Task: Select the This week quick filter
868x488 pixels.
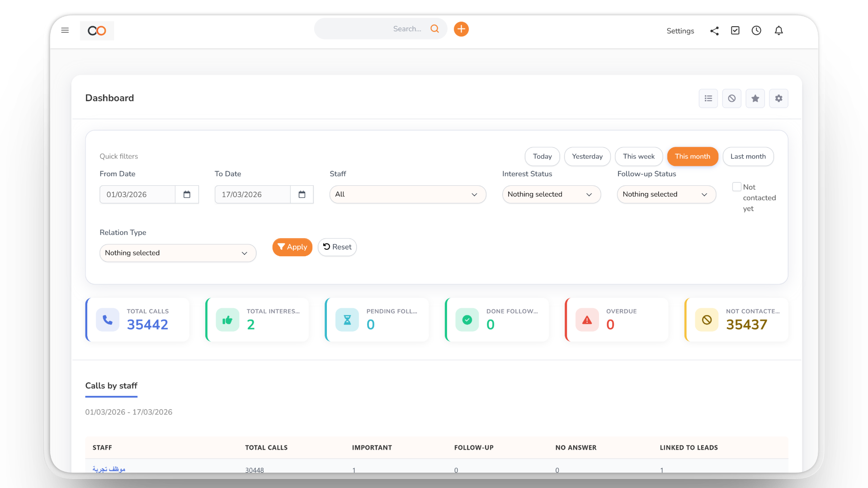Action: (x=638, y=156)
